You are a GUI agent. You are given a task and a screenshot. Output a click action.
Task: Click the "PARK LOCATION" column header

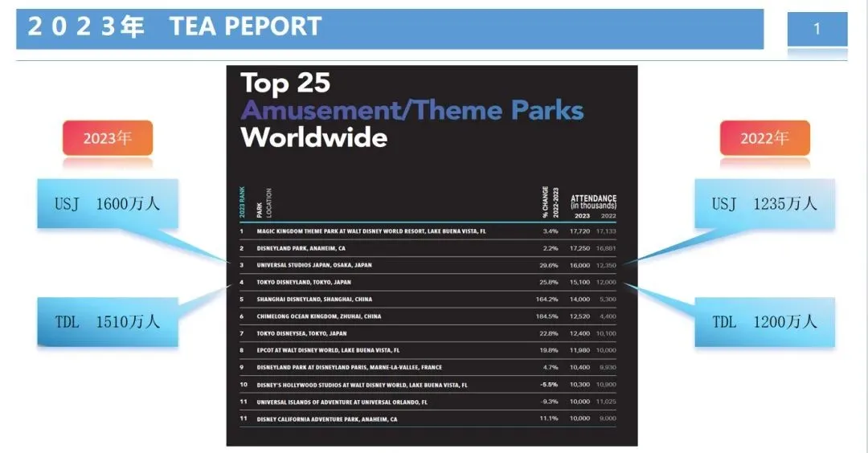point(264,202)
